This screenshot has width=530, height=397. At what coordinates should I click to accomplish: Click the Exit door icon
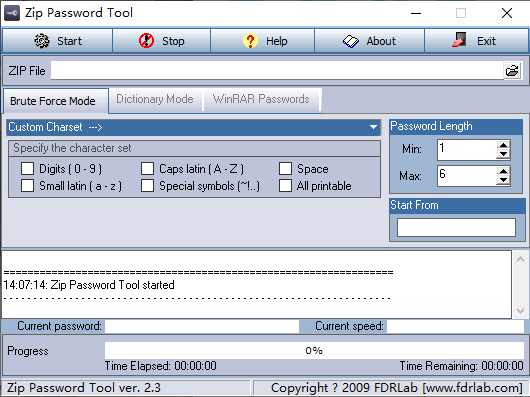tap(459, 40)
